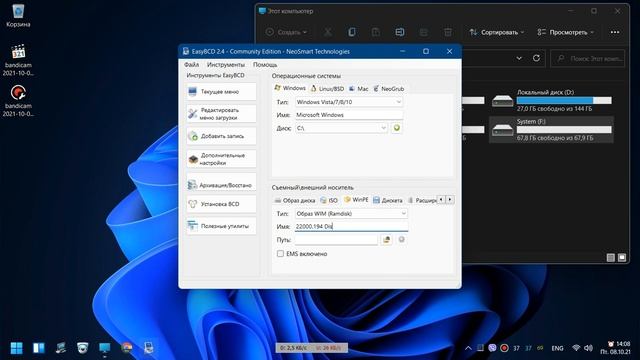
Task: Click the Delete trash icon in Explorer
Action: click(448, 32)
